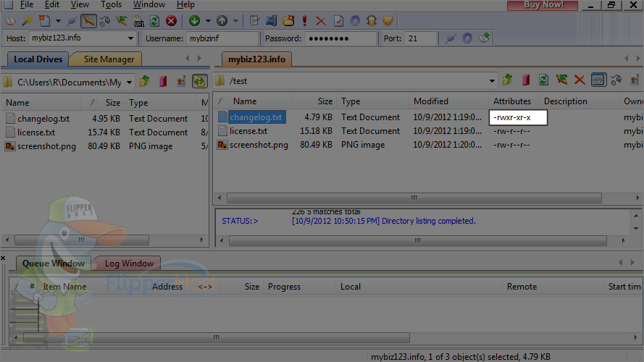Viewport: 644px width, 362px height.
Task: Refresh the remote pane listing
Action: click(543, 80)
